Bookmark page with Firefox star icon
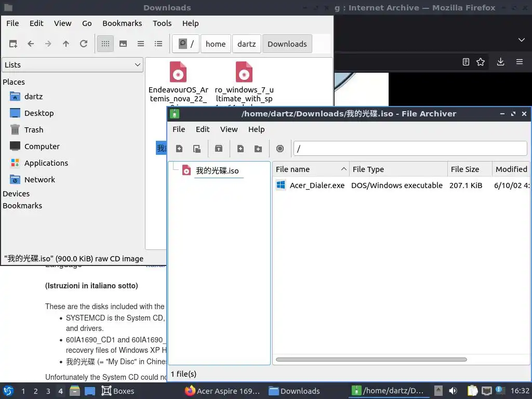 point(481,62)
